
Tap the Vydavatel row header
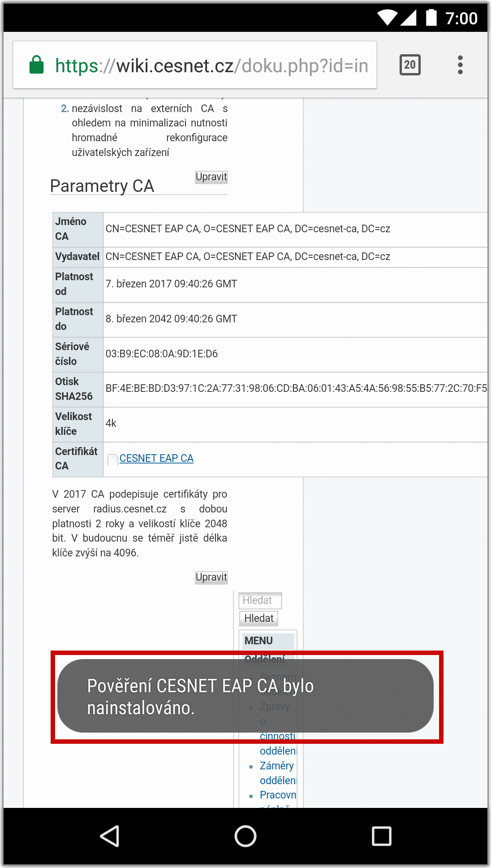(78, 256)
